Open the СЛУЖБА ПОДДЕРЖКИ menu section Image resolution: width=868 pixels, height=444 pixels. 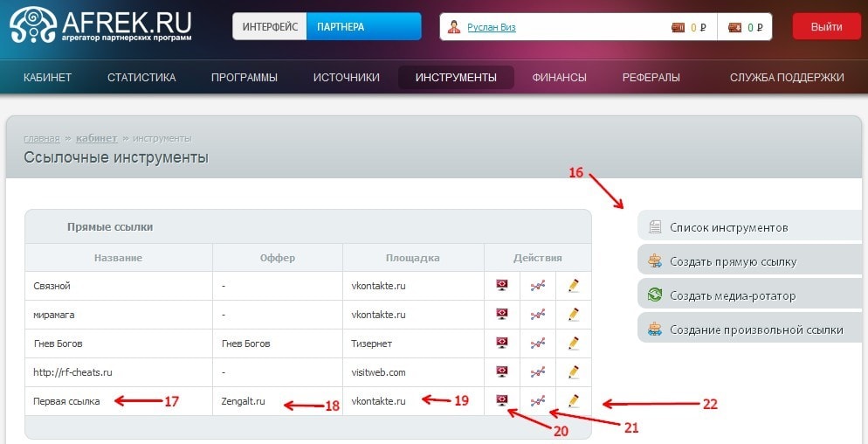pos(787,78)
